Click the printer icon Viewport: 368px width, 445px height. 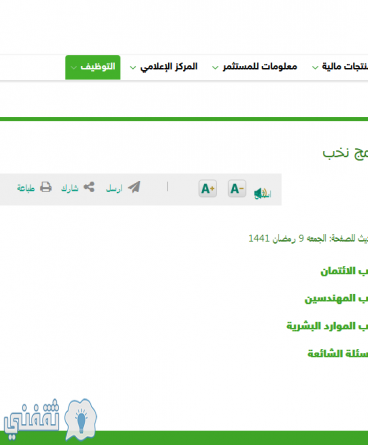point(46,187)
